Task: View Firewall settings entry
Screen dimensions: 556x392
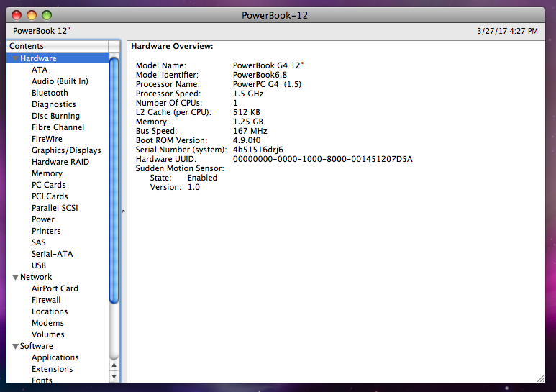Action: pos(46,300)
